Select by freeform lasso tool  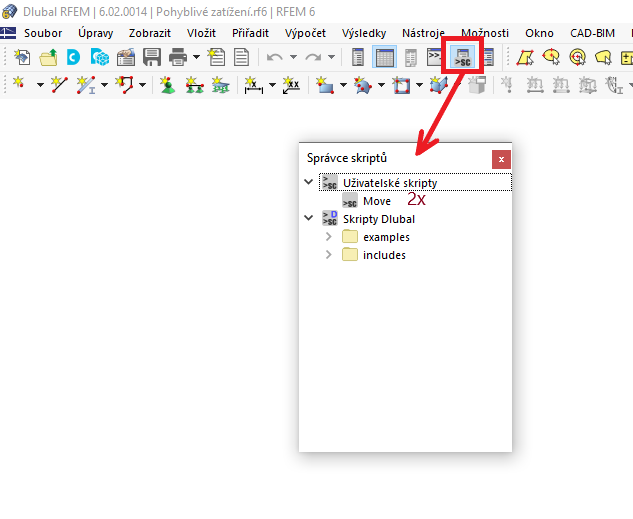point(603,57)
